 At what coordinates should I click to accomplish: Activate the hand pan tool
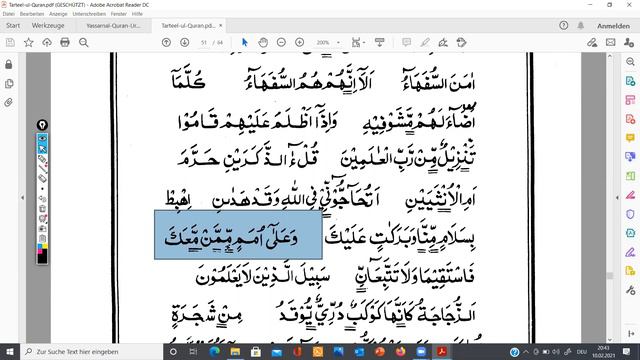point(263,42)
